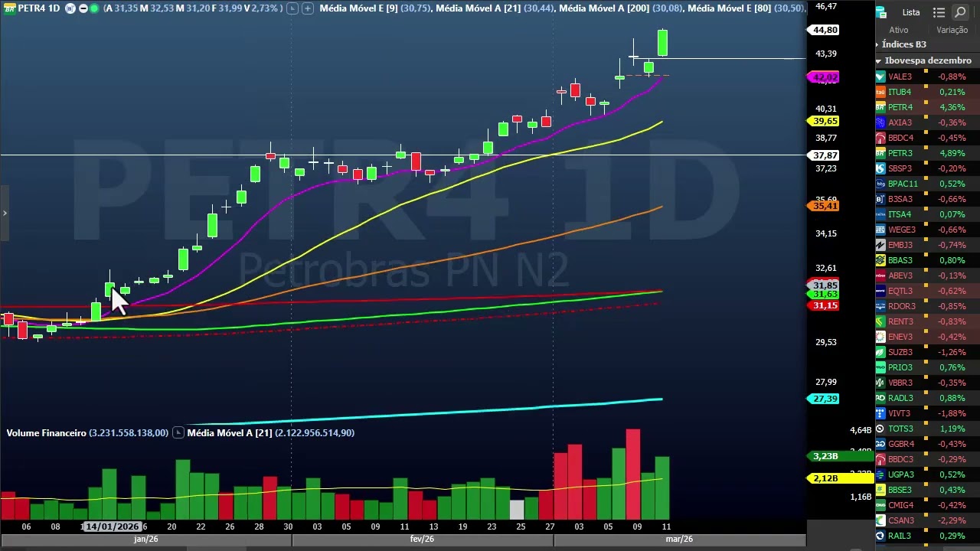Select CSAN3 ticker in the watchlist

900,520
